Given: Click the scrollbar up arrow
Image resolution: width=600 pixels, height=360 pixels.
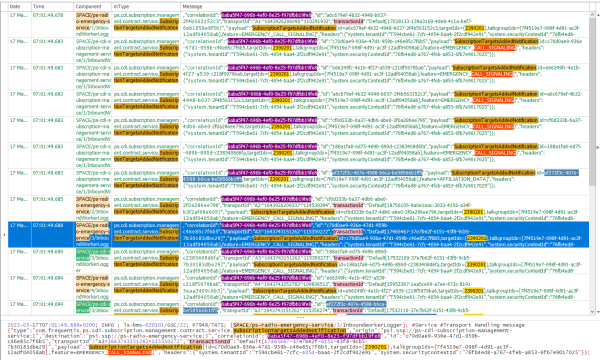Looking at the screenshot, I should pyautogui.click(x=593, y=15).
